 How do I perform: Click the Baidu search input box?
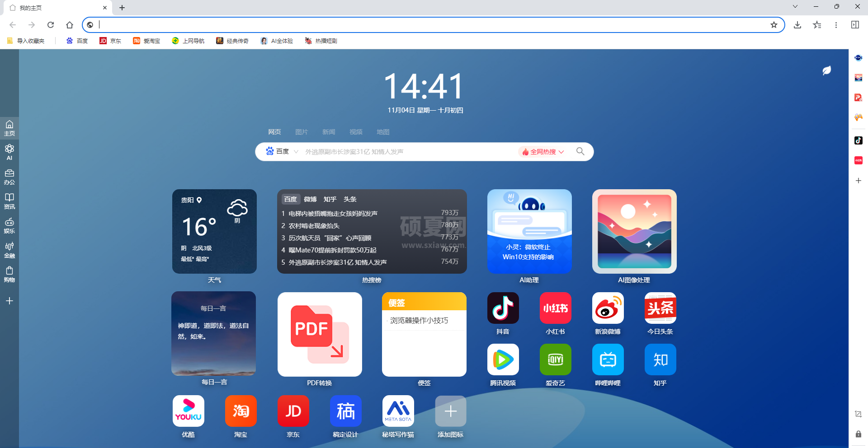(409, 152)
